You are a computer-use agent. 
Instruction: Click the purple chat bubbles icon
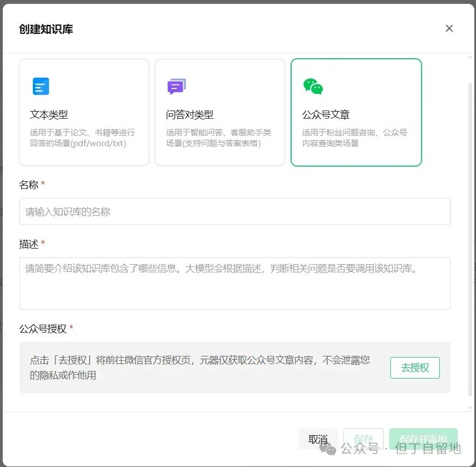[177, 86]
